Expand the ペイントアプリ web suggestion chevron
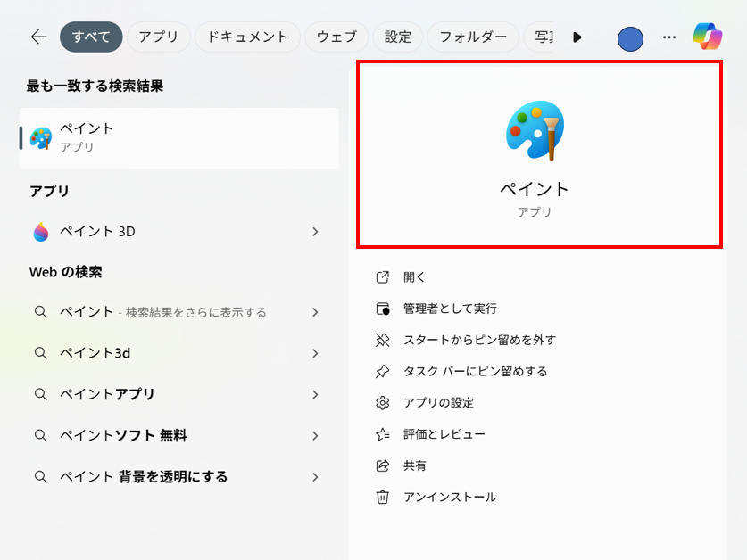Image resolution: width=747 pixels, height=560 pixels. click(315, 394)
